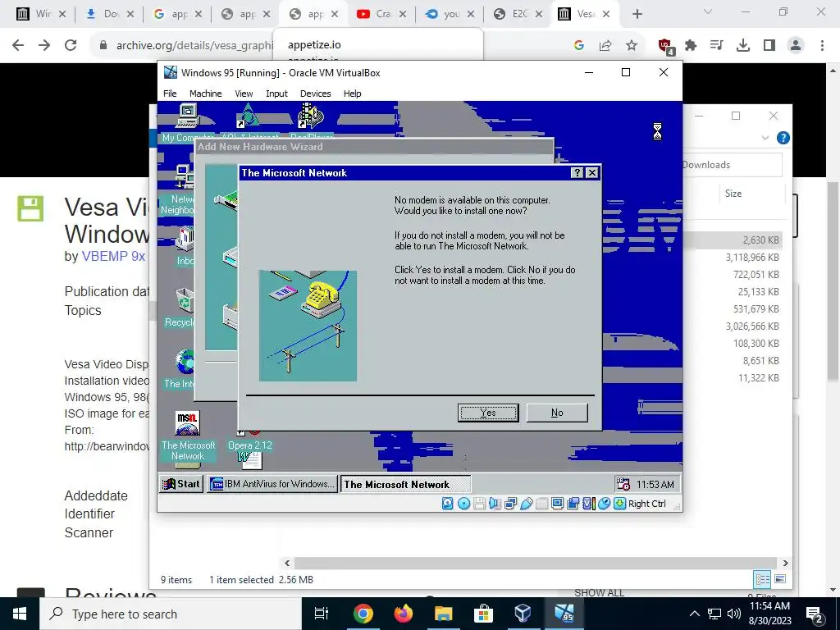The image size is (840, 630).
Task: Click Chrome tab search chevron
Action: pos(708,11)
